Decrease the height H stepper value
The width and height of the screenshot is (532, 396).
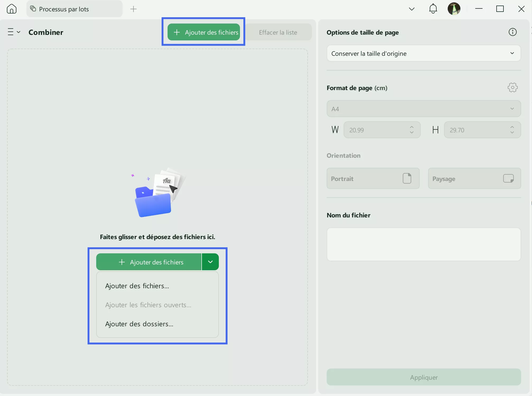tap(512, 133)
